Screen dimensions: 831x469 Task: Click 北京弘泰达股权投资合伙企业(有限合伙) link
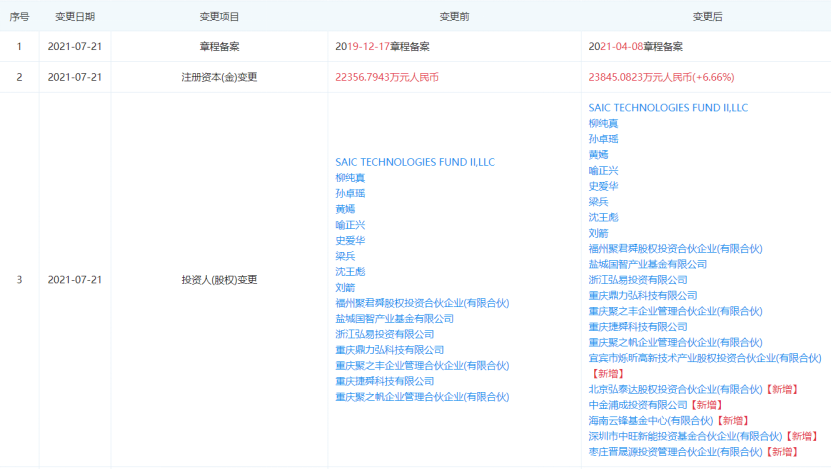point(675,390)
